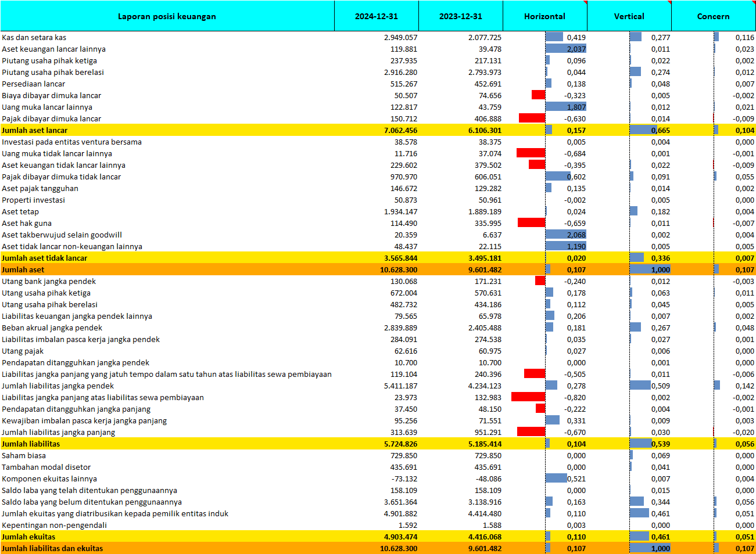
Task: Click the Jumlah liabilitas row label
Action: click(x=31, y=444)
